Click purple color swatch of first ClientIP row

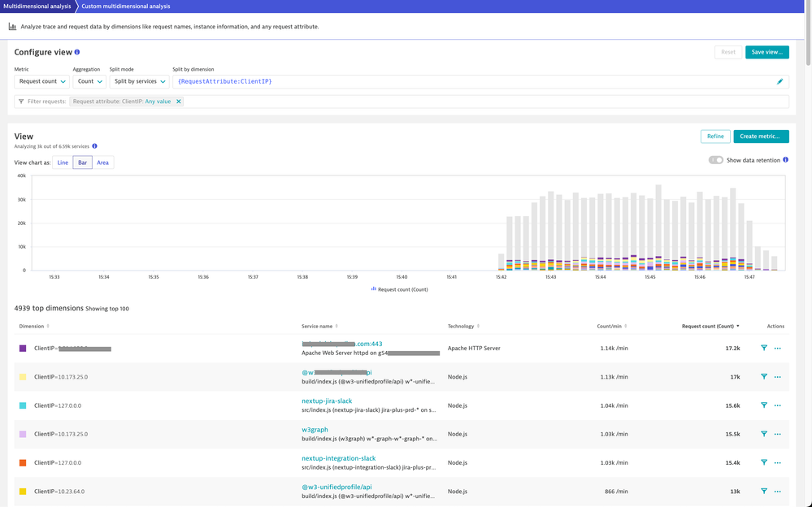point(23,349)
